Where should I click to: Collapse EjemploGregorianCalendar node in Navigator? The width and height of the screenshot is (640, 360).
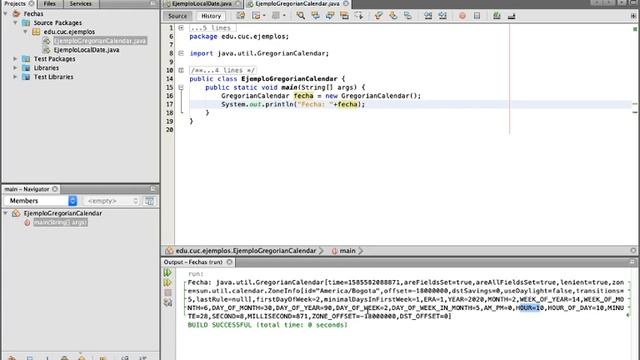(x=6, y=213)
